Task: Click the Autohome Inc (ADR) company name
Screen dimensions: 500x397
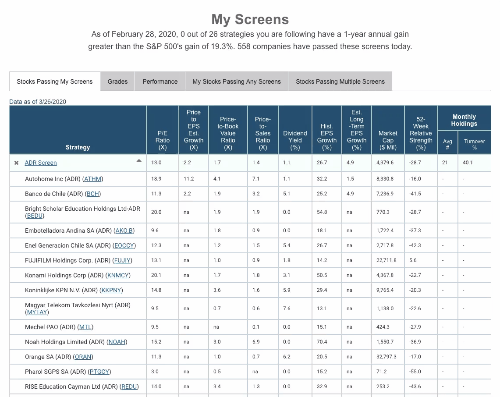Action: (x=53, y=179)
